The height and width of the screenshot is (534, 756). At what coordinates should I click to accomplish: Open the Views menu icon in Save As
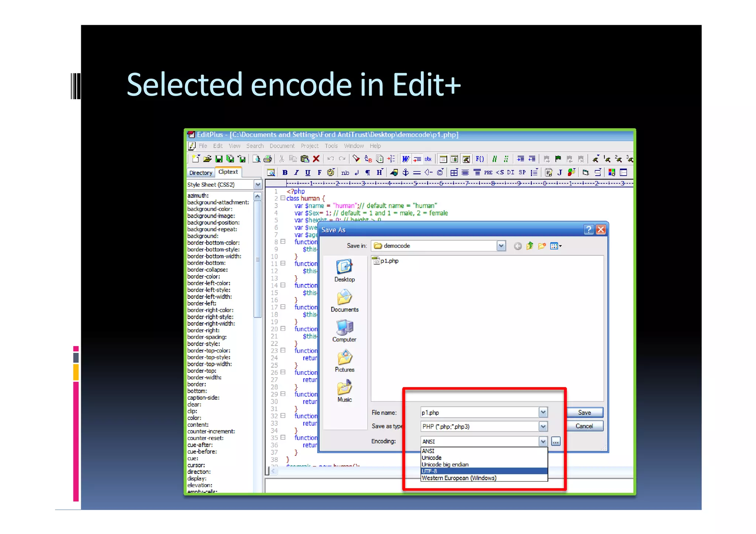(x=556, y=246)
